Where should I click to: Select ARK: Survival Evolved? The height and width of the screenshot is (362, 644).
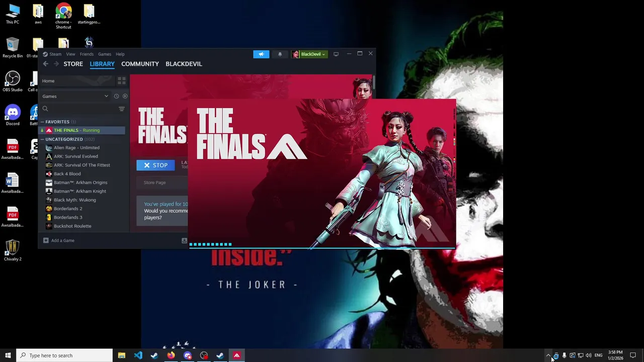pos(83,156)
